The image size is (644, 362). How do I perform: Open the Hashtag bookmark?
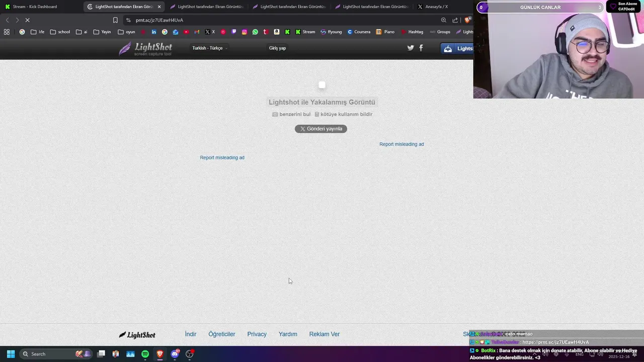(413, 32)
